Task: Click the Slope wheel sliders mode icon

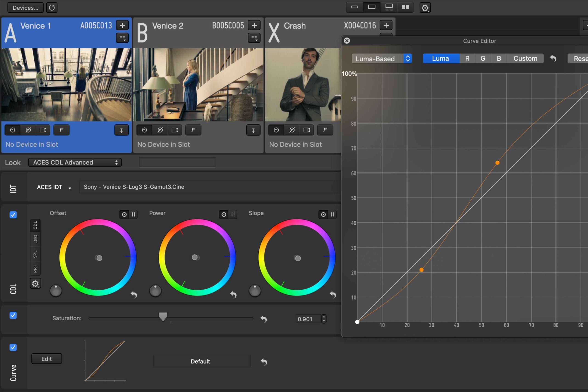Action: (x=333, y=214)
